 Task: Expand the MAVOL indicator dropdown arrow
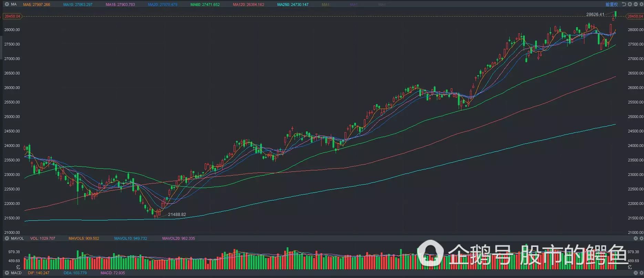tap(7, 238)
